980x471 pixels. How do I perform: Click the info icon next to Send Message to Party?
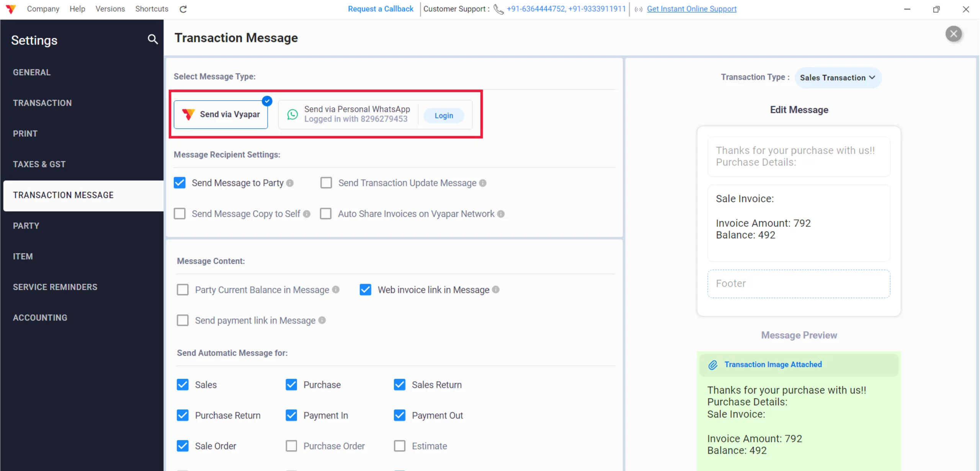[290, 183]
